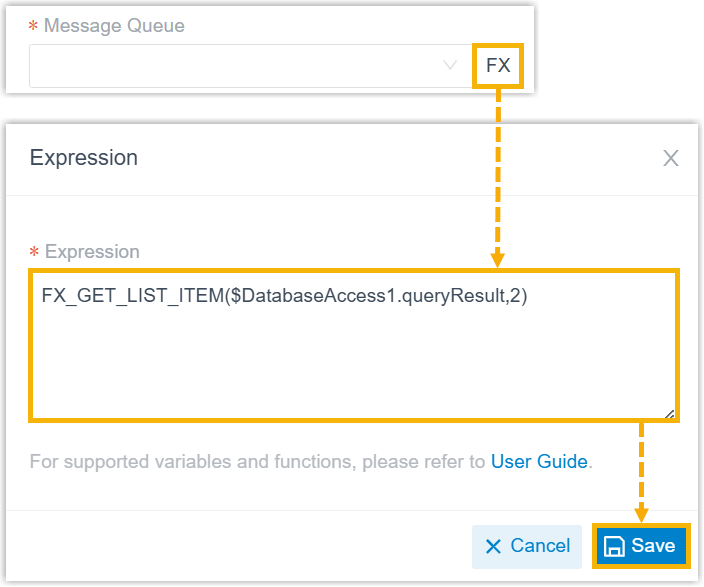704x587 pixels.
Task: Open the User Guide link
Action: [539, 461]
